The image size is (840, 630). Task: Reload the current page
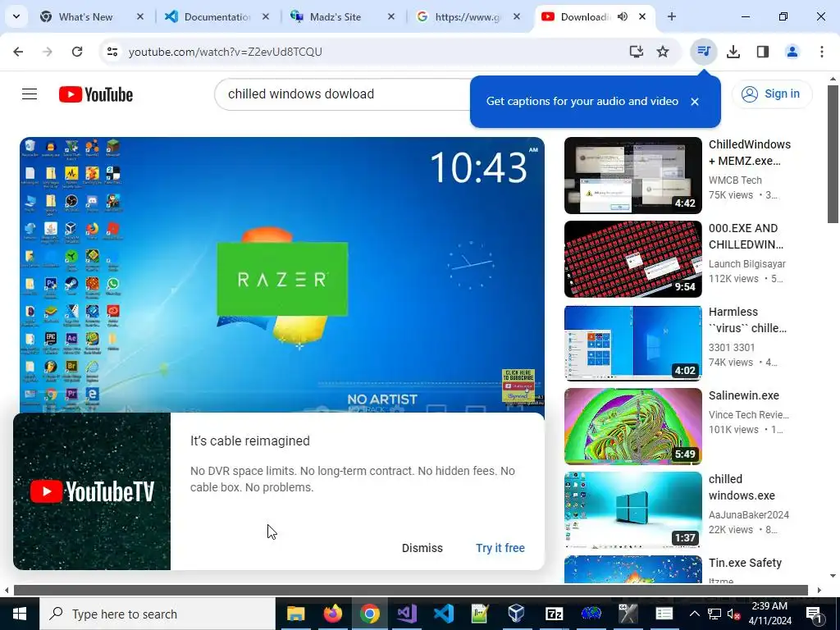click(x=77, y=52)
